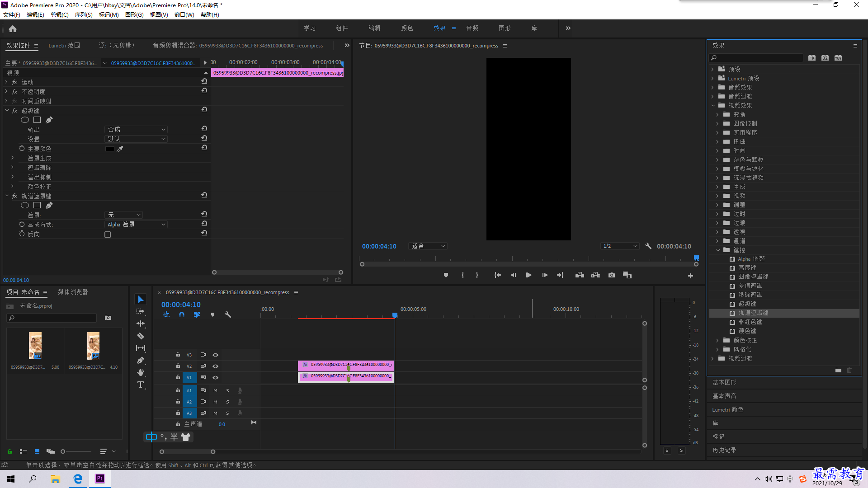The height and width of the screenshot is (488, 868).
Task: Select the Pen tool in toolbox
Action: (x=141, y=360)
